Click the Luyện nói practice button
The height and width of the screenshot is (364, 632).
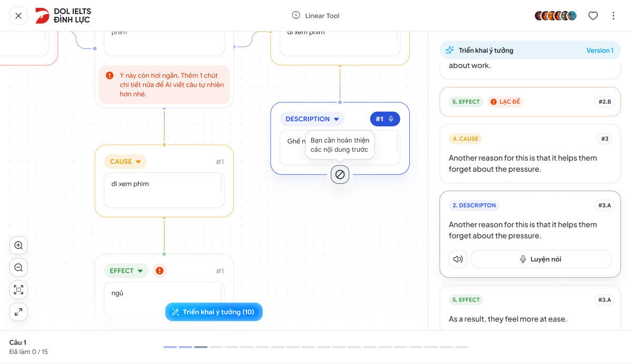click(541, 259)
